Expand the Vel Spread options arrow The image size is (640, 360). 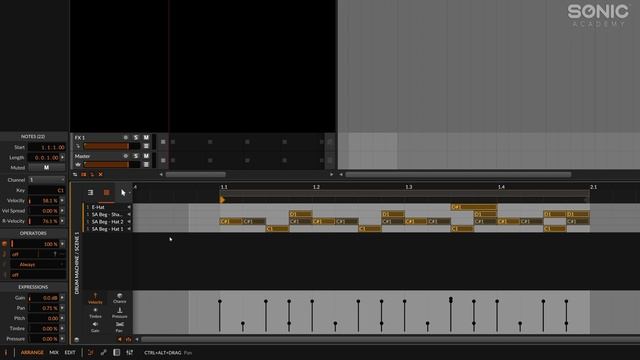pos(62,211)
